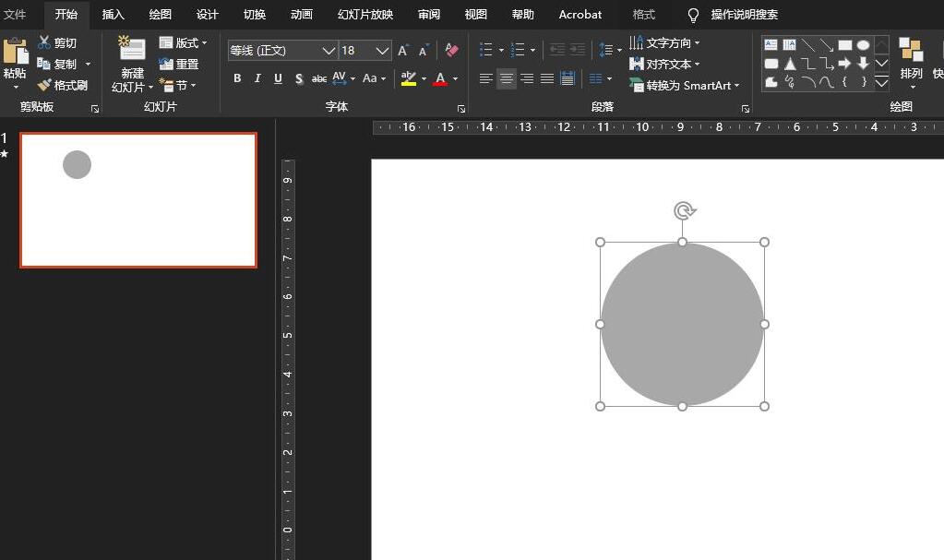Click the Arrange (排列) icon
Screen dimensions: 944x560
point(911,50)
